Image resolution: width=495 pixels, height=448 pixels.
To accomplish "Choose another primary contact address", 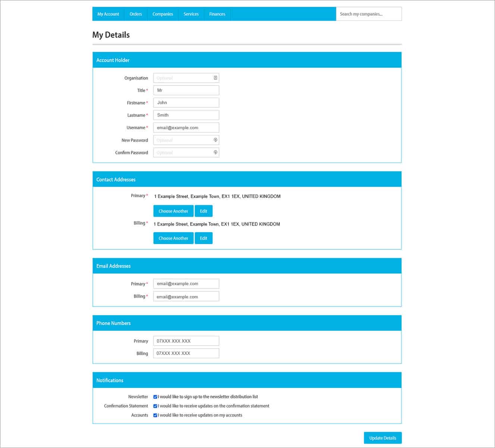I will (173, 211).
